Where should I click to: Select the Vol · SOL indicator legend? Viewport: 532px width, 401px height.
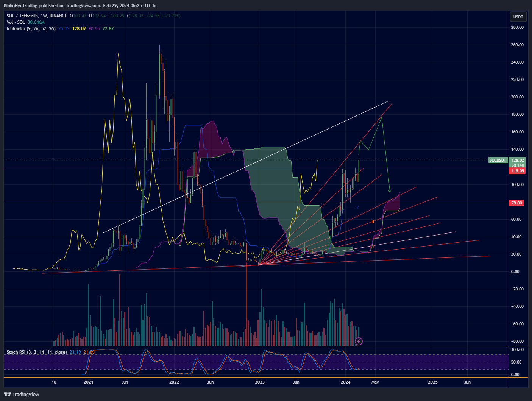point(16,22)
